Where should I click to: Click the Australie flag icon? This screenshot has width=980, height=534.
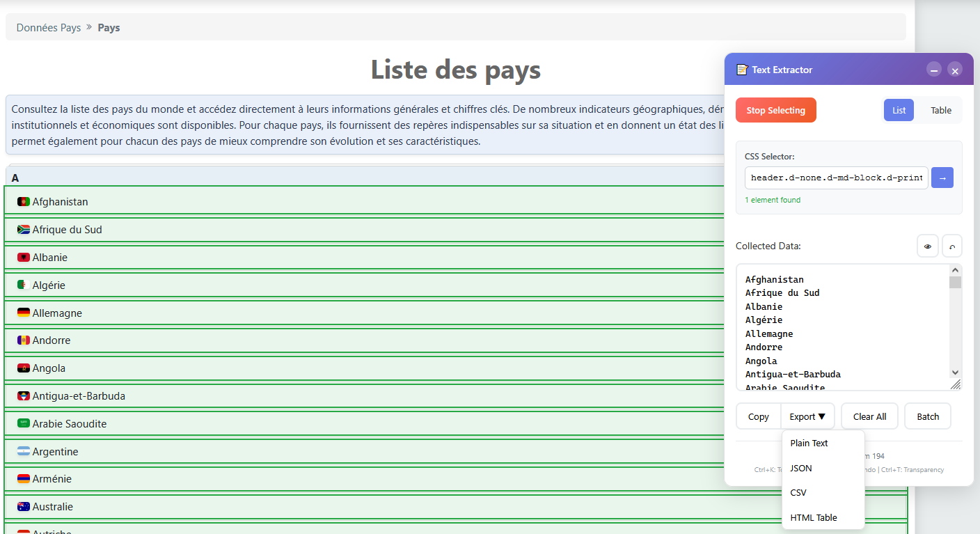pyautogui.click(x=24, y=506)
